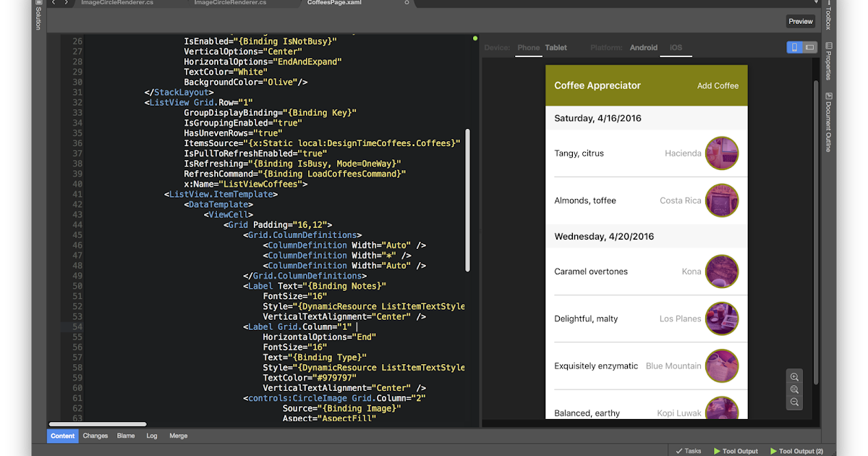Switch preview to portrait orientation
The height and width of the screenshot is (456, 868).
coord(796,46)
